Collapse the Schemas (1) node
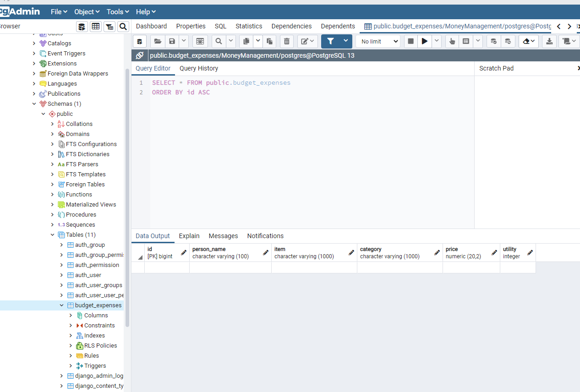The height and width of the screenshot is (392, 580). [34, 104]
